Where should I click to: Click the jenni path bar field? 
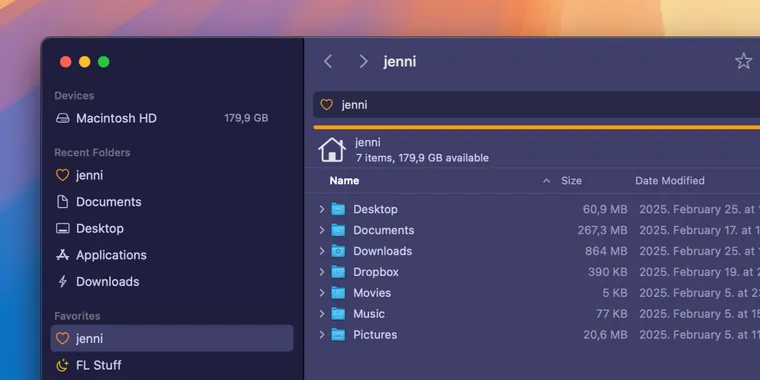pyautogui.click(x=537, y=105)
